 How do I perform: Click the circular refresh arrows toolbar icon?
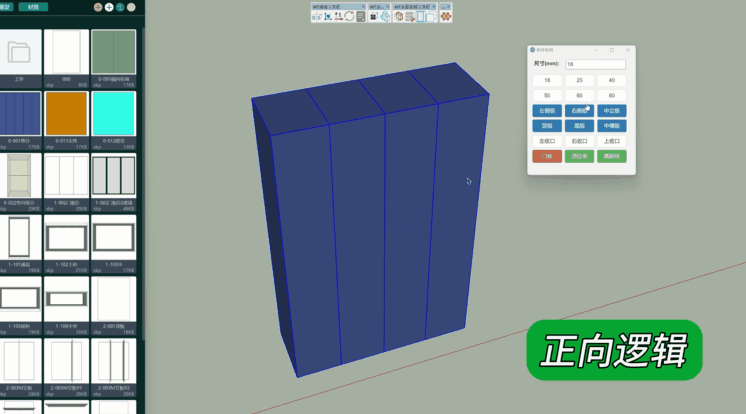(349, 17)
